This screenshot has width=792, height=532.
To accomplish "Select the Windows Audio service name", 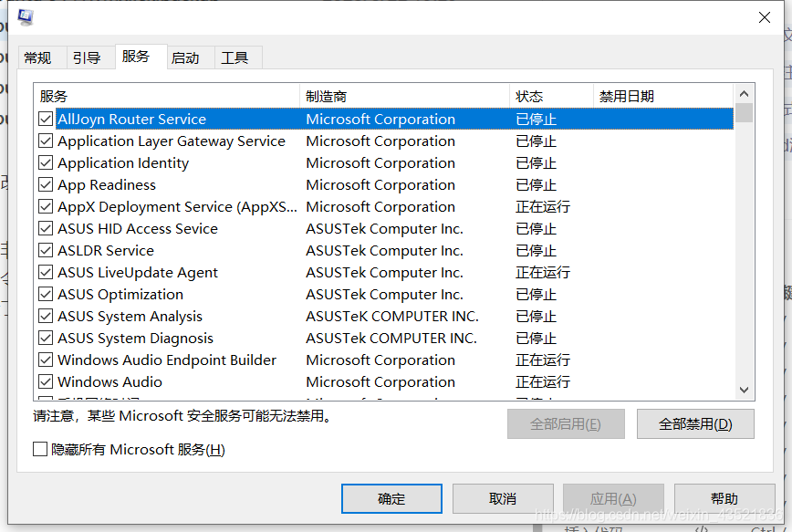I will tap(109, 382).
